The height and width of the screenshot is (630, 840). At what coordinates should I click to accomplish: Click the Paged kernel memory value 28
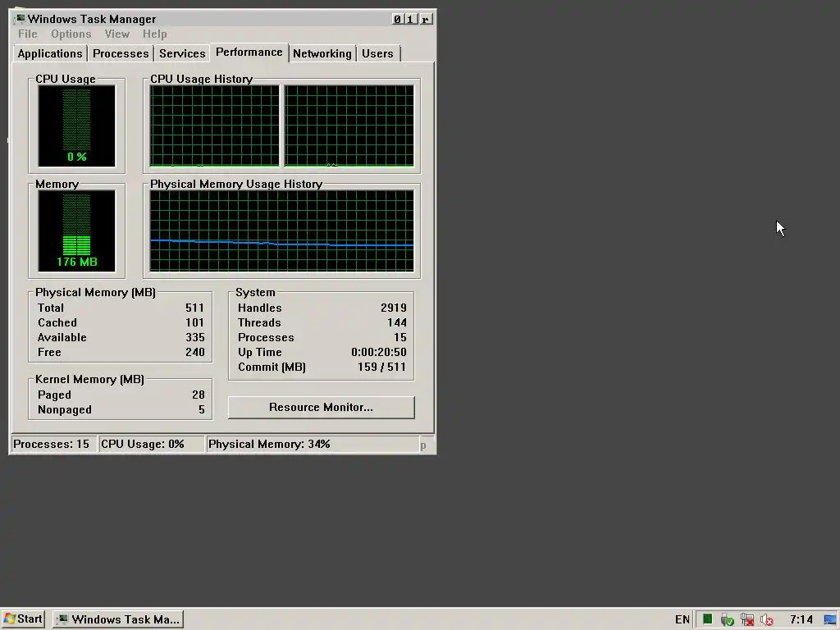tap(199, 395)
